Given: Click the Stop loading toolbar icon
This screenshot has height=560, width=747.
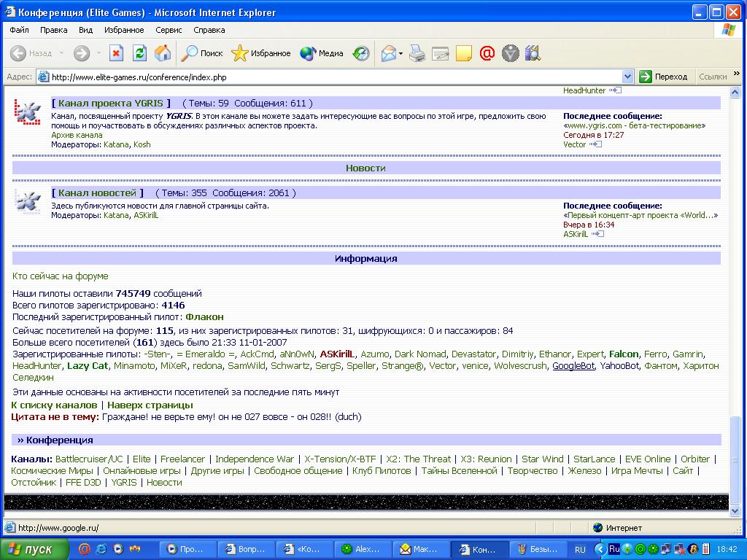Looking at the screenshot, I should pyautogui.click(x=116, y=53).
